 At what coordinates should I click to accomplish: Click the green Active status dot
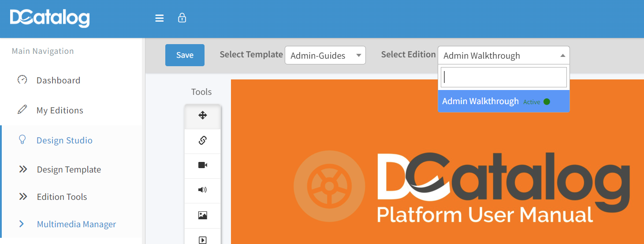coord(547,101)
